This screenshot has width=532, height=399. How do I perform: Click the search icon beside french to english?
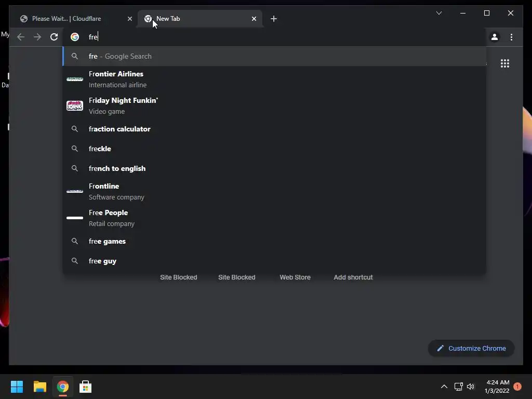[75, 168]
